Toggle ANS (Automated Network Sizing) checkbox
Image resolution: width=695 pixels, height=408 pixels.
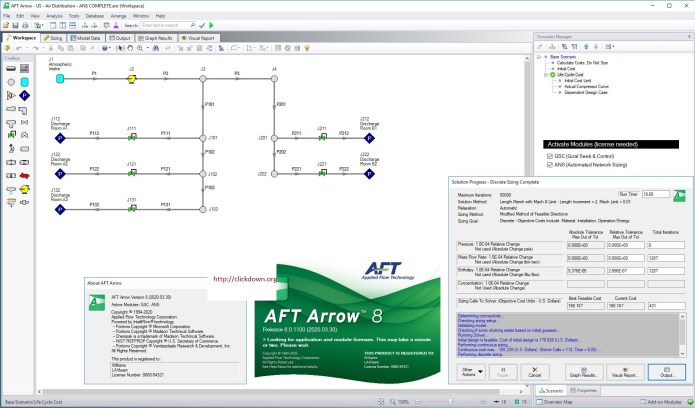tap(550, 165)
